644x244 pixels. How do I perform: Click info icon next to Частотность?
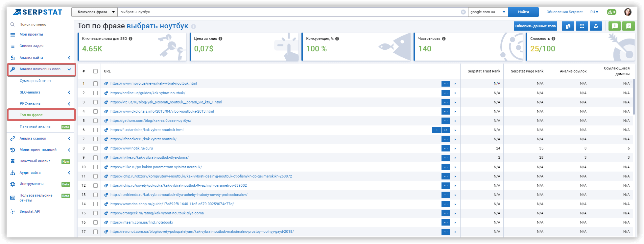[444, 39]
